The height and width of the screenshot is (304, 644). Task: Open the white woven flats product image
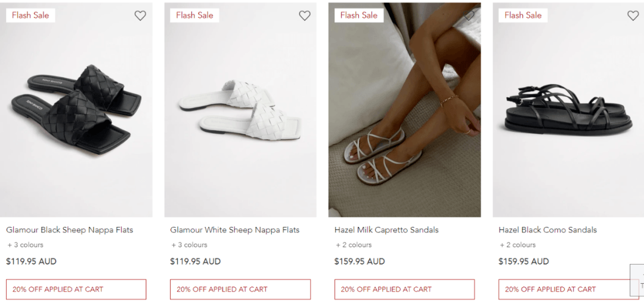[x=240, y=110]
